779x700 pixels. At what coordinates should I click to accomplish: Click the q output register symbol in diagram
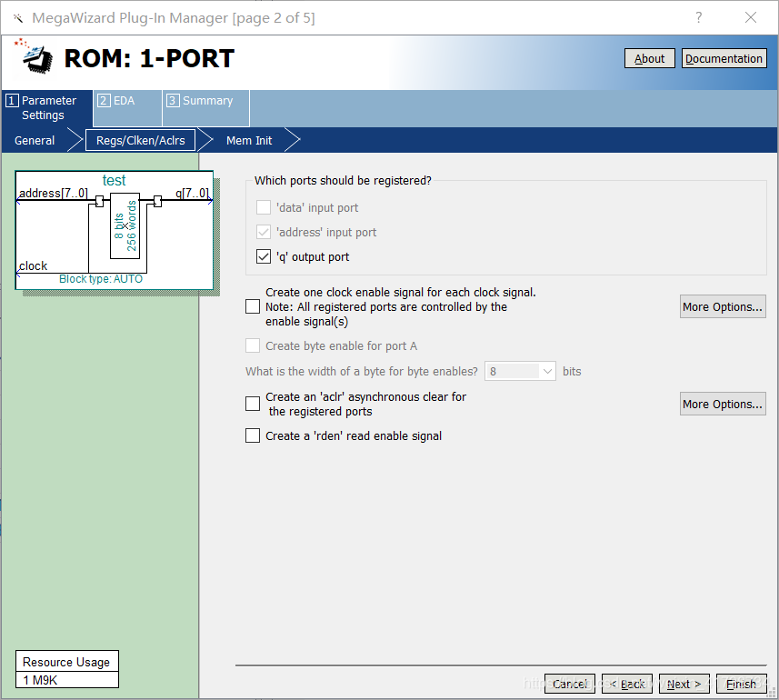tap(157, 201)
